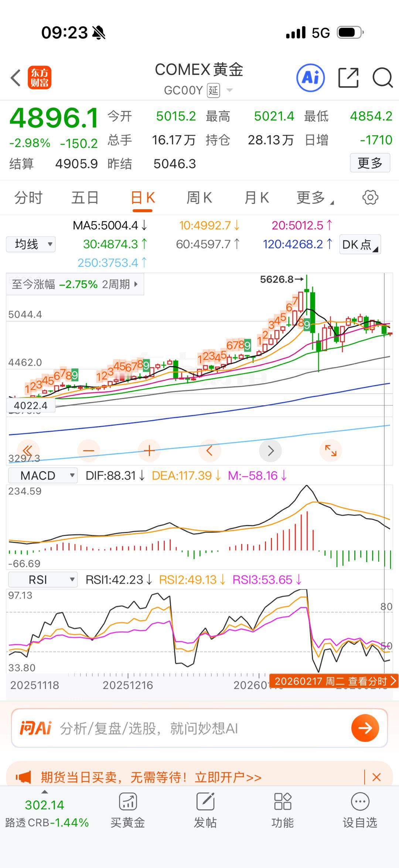This screenshot has height=868, width=399.
Task: Tap RSI3:53.65 value
Action: (x=267, y=579)
